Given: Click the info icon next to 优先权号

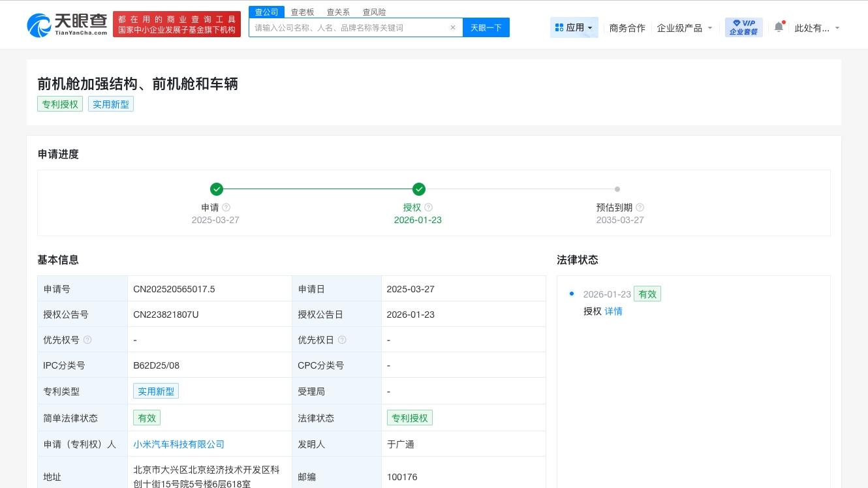Looking at the screenshot, I should 88,339.
